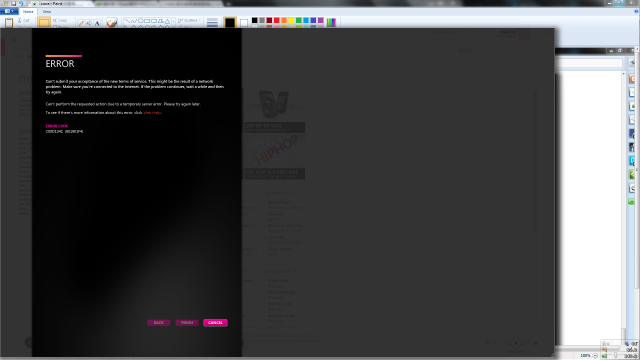Choose the Select rectangle tool in Paint
The image size is (640, 360).
[44, 22]
